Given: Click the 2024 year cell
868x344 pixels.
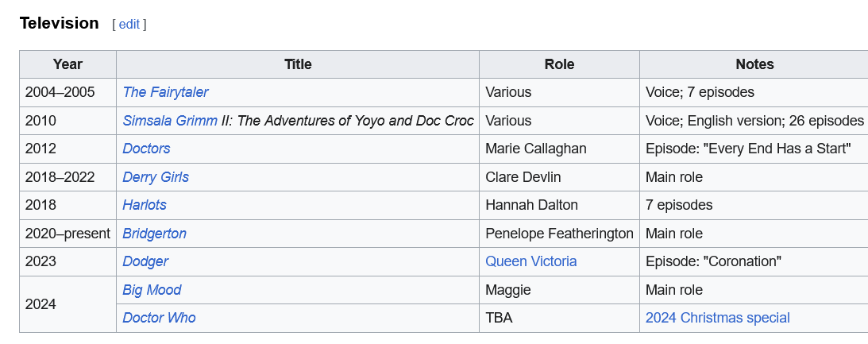Looking at the screenshot, I should click(41, 304).
